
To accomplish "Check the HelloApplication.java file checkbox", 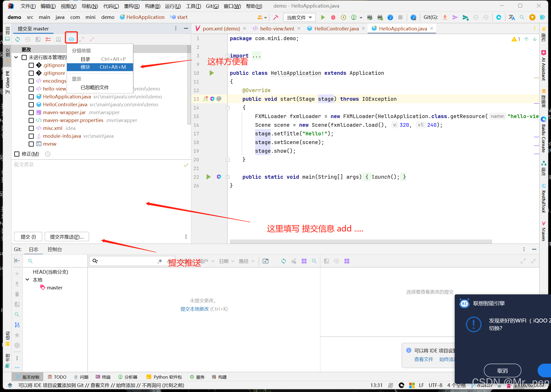I will [x=31, y=97].
